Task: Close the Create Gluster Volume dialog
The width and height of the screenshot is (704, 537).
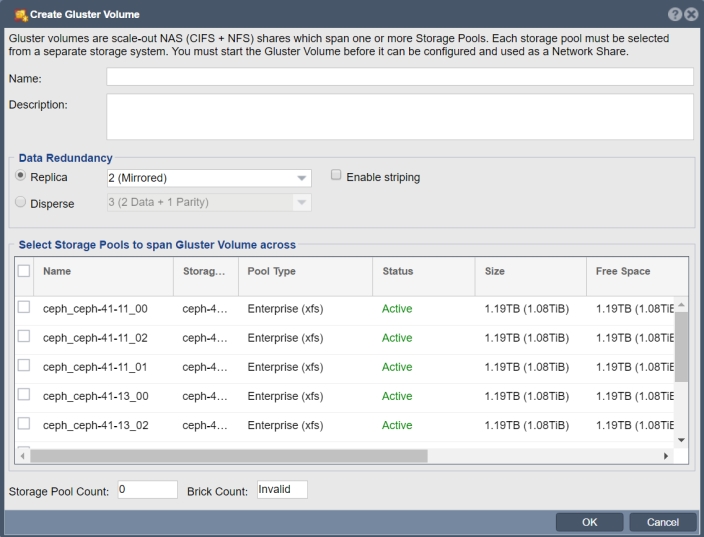Action: 691,14
